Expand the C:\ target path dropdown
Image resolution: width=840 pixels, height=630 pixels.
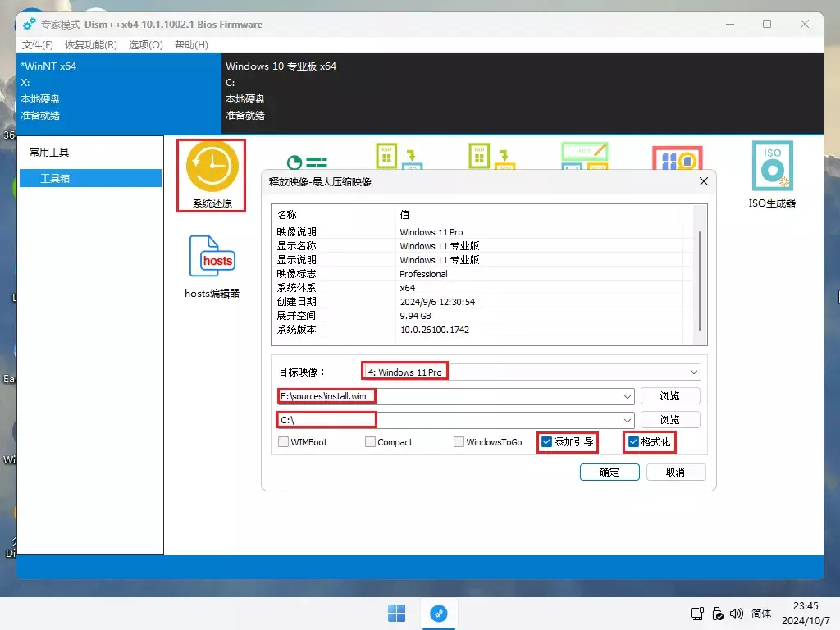point(628,420)
